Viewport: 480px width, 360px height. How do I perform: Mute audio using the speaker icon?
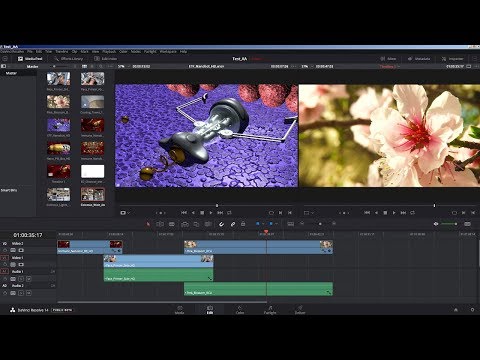click(x=436, y=224)
